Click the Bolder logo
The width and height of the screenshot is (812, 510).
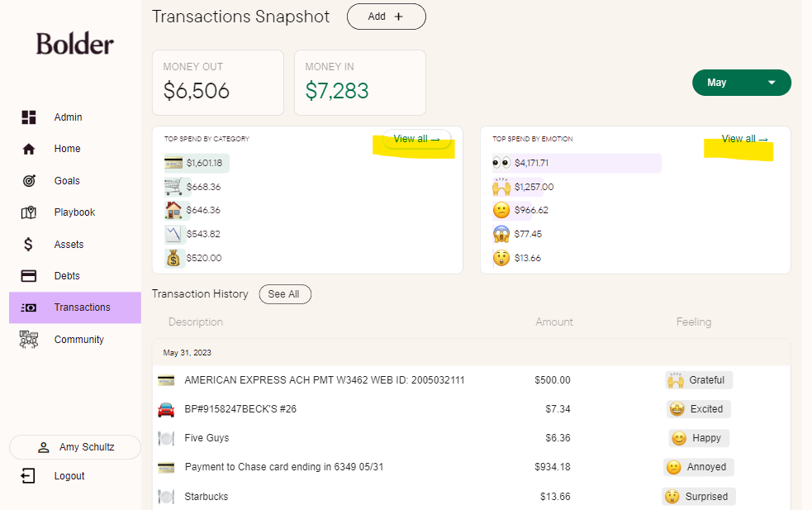coord(75,44)
